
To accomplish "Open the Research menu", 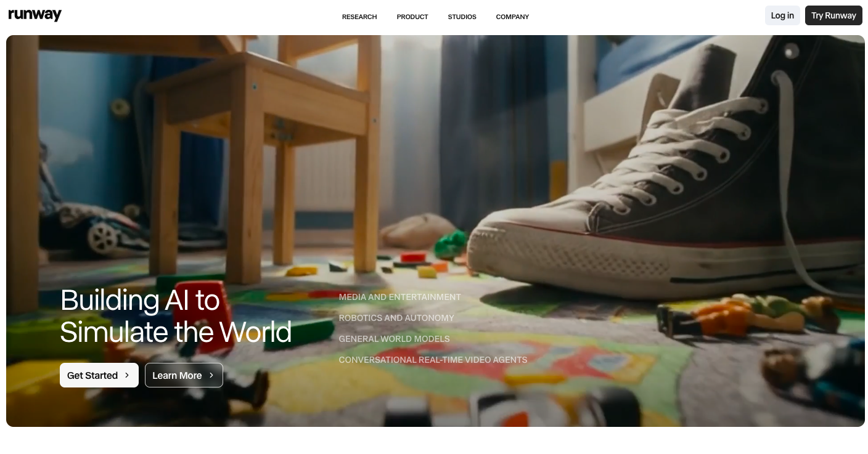I will pyautogui.click(x=359, y=17).
